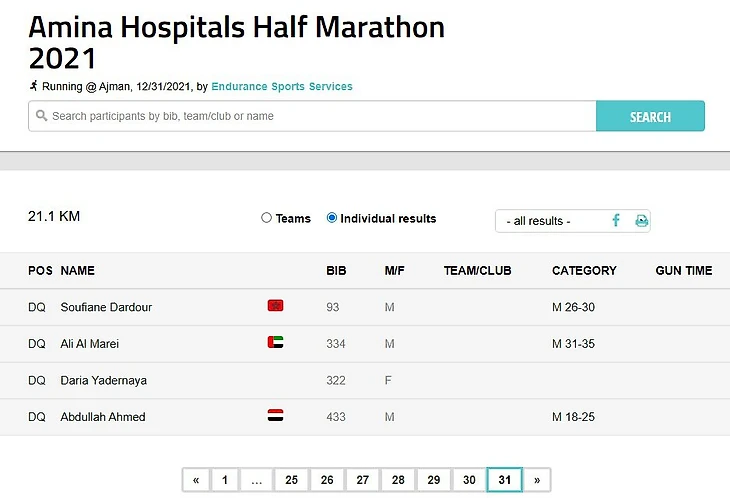Open results page 30

pos(469,480)
